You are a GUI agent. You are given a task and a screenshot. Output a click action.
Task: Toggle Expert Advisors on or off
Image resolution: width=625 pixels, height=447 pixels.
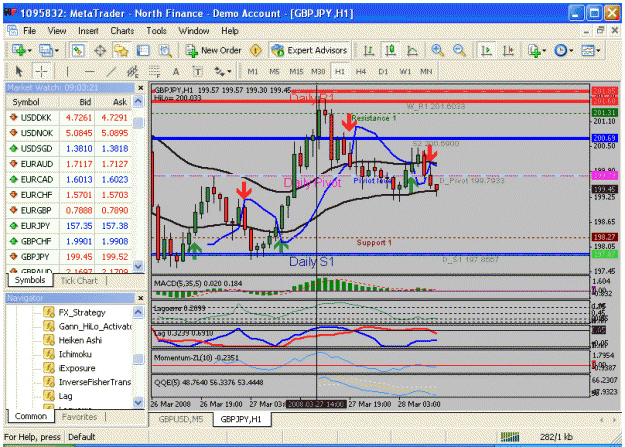[309, 51]
